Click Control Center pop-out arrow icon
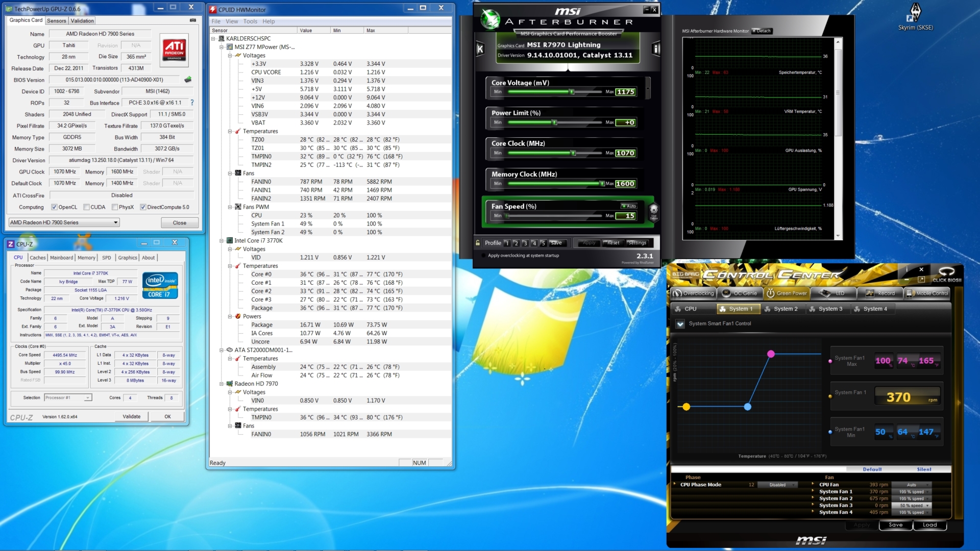 click(x=921, y=280)
